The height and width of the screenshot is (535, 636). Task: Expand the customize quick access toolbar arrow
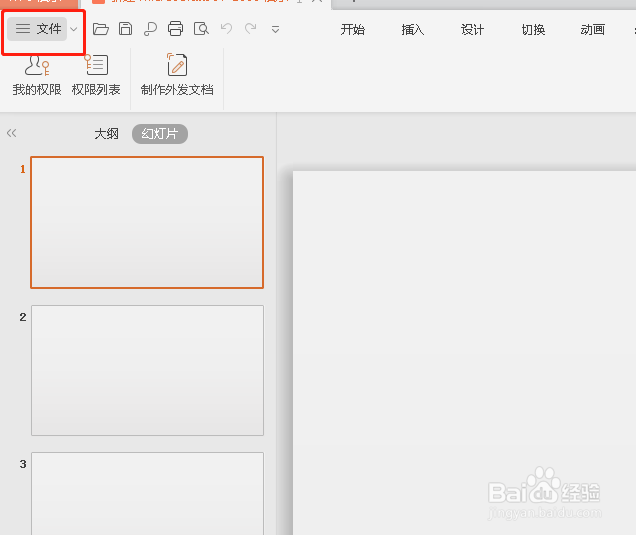coord(275,30)
